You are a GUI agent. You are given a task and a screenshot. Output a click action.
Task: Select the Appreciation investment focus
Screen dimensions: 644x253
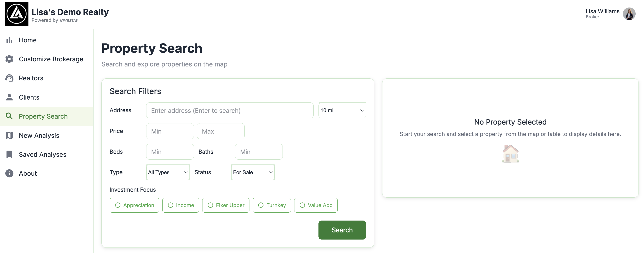(134, 205)
